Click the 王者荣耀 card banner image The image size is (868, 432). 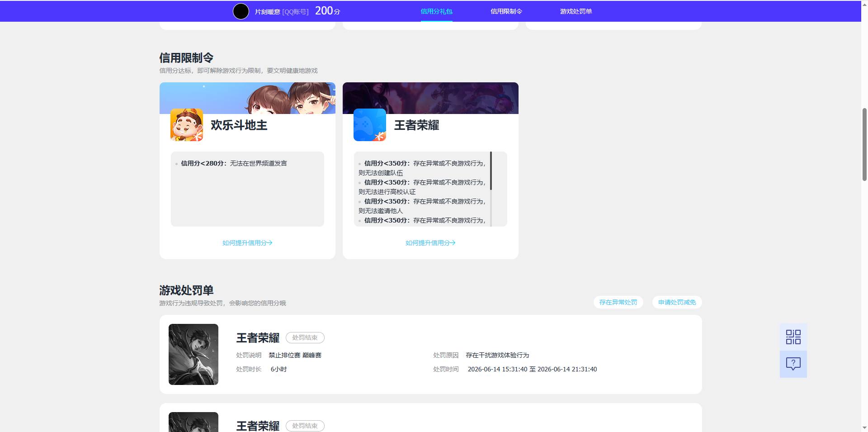430,98
